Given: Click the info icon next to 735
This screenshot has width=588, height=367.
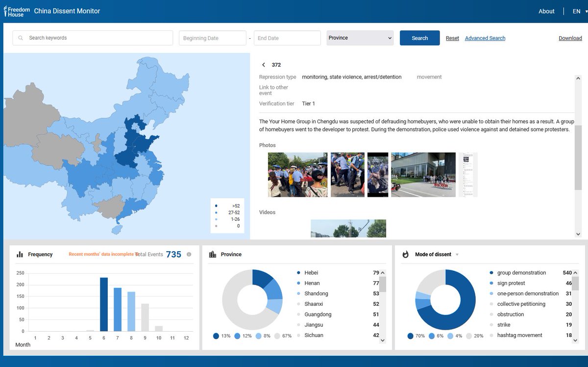Looking at the screenshot, I should 189,255.
